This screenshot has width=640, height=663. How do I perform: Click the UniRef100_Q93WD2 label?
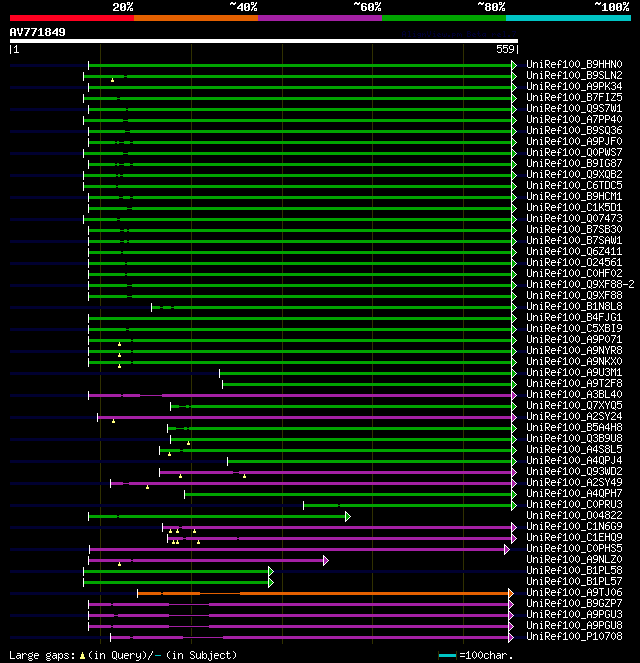574,471
